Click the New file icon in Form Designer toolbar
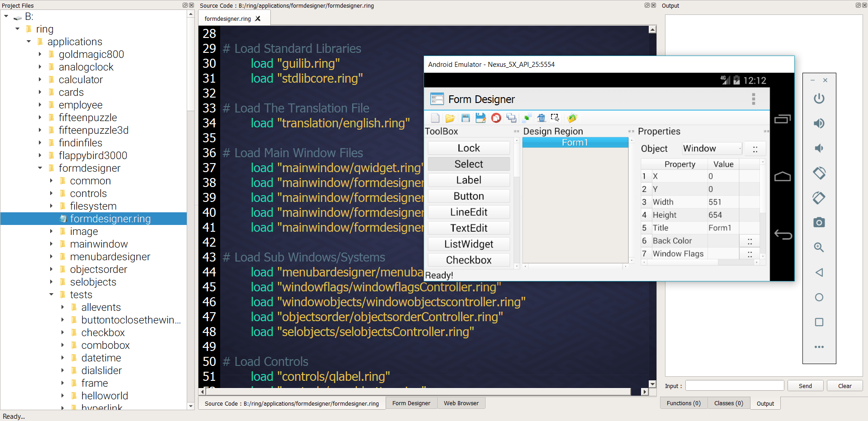868x421 pixels. point(435,118)
